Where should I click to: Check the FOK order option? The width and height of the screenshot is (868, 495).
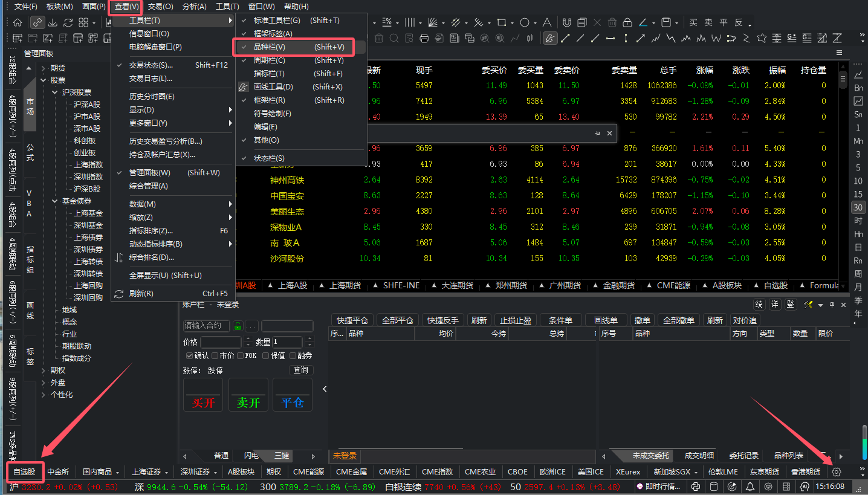pyautogui.click(x=241, y=355)
